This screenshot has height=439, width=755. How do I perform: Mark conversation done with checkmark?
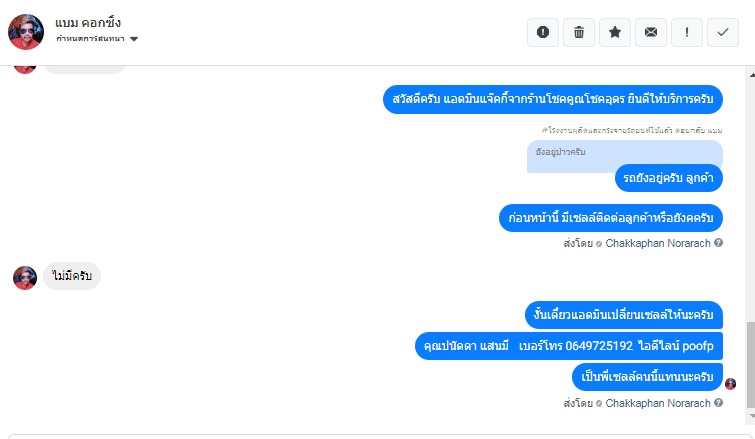(722, 32)
